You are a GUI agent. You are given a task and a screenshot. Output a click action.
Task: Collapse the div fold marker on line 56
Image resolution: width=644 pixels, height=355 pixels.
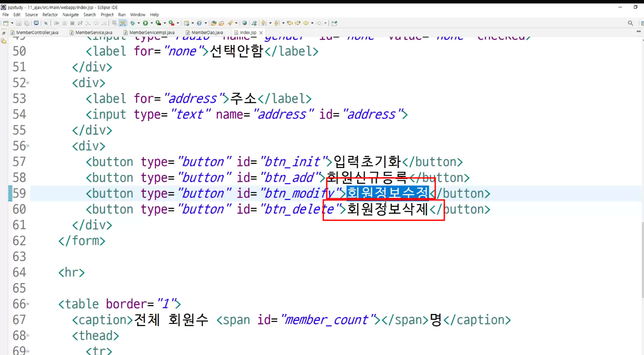tap(28, 146)
